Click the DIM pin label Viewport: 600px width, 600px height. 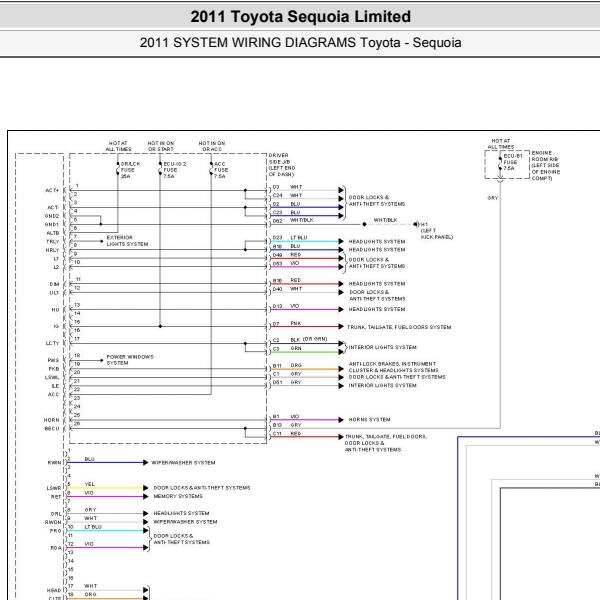point(54,284)
